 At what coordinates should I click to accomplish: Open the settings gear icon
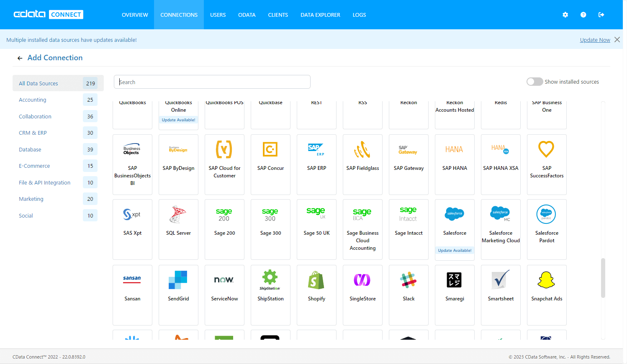(565, 15)
